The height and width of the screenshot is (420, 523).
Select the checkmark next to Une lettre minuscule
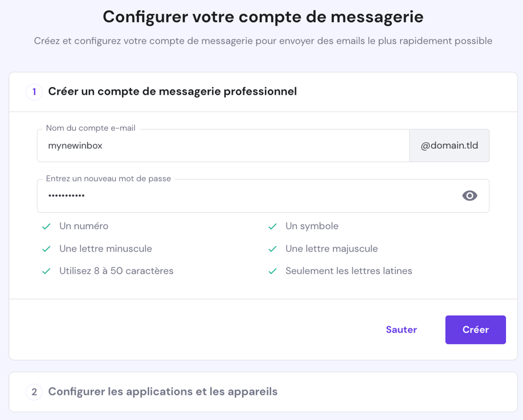click(47, 248)
